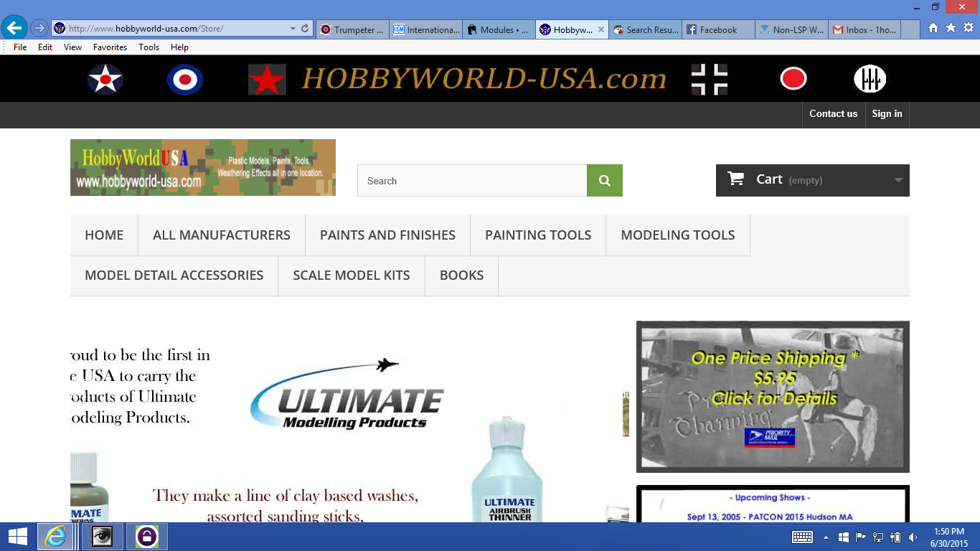Open PAINTS AND FINISHES category
The height and width of the screenshot is (551, 980).
point(387,235)
